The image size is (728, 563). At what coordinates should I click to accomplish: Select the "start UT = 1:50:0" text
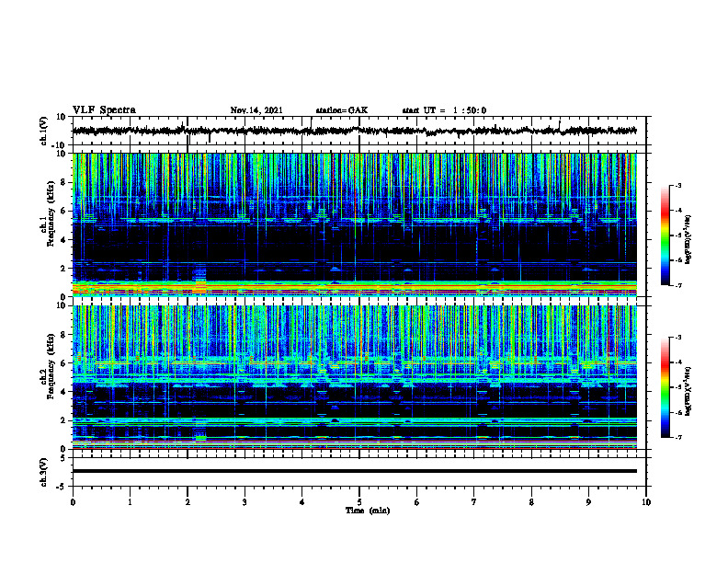[444, 110]
